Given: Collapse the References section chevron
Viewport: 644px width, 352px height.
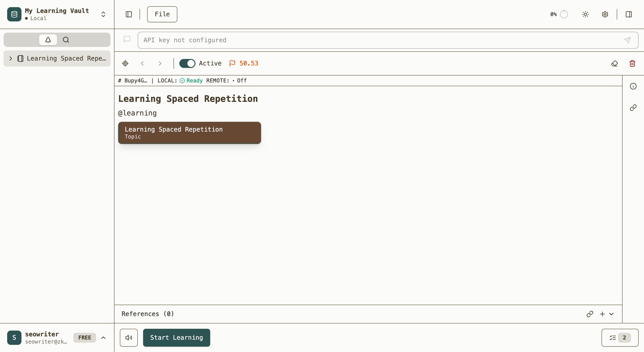Looking at the screenshot, I should coord(611,314).
